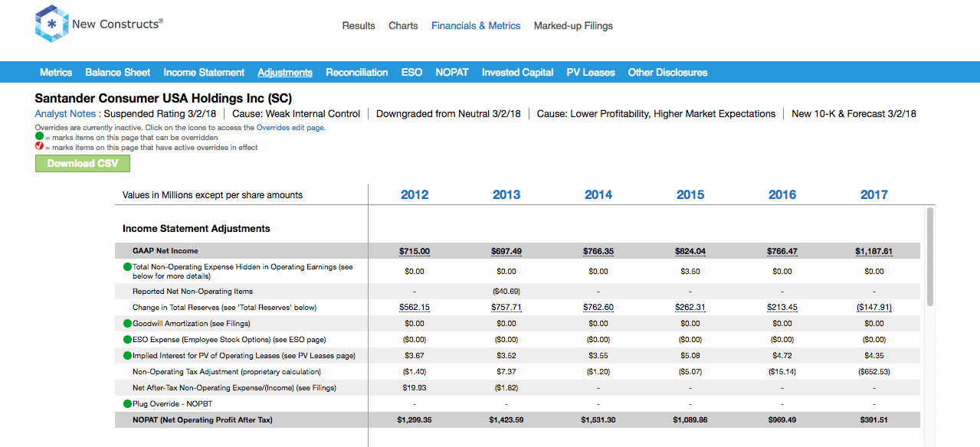Click the table's vertical scrollbar thumb
The image size is (980, 447).
click(x=930, y=256)
